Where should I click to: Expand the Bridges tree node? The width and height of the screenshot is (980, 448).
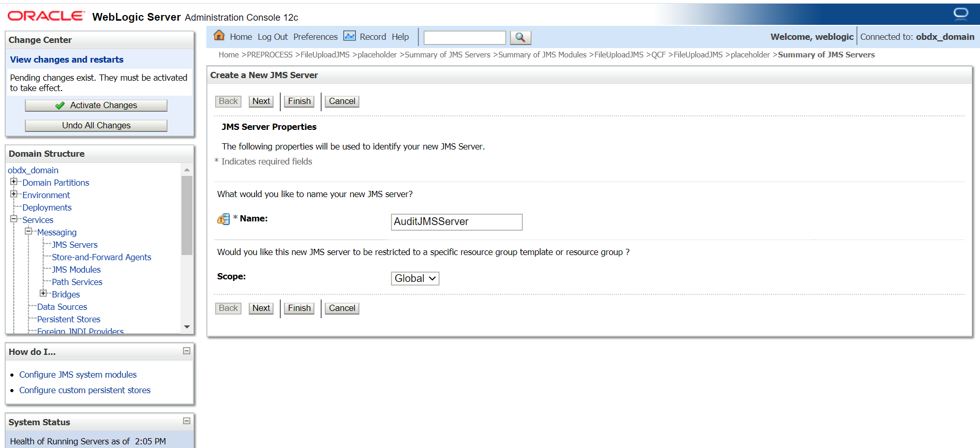pyautogui.click(x=43, y=293)
